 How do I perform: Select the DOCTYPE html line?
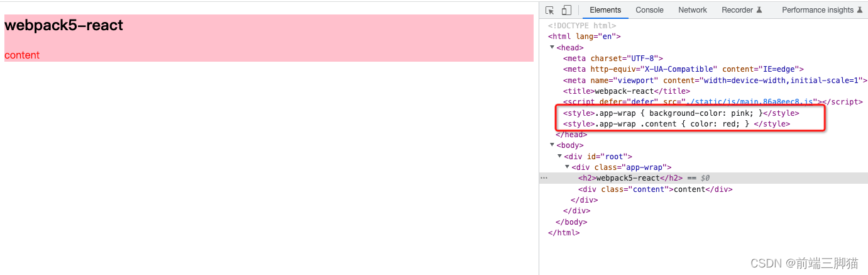pos(582,26)
